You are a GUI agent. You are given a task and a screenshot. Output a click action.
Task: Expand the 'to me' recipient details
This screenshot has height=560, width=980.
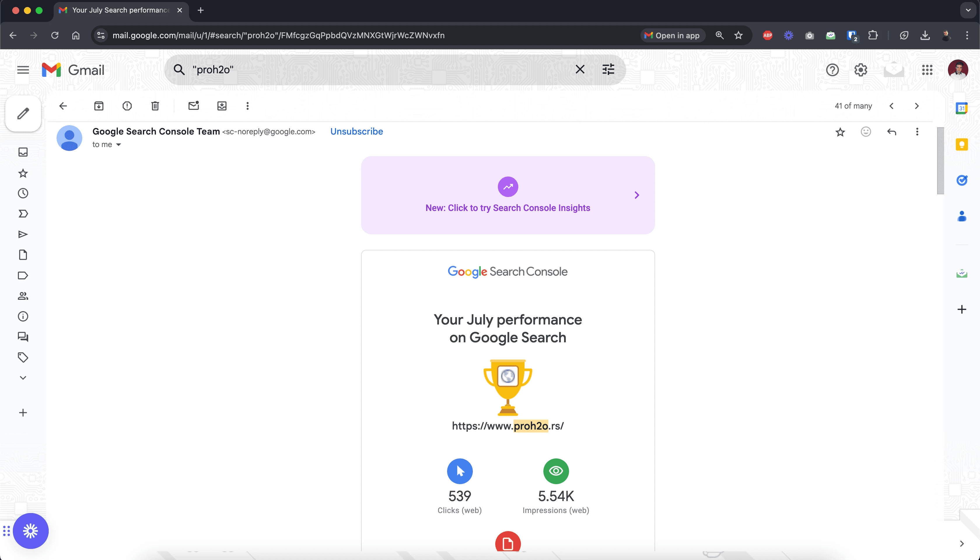pos(118,145)
